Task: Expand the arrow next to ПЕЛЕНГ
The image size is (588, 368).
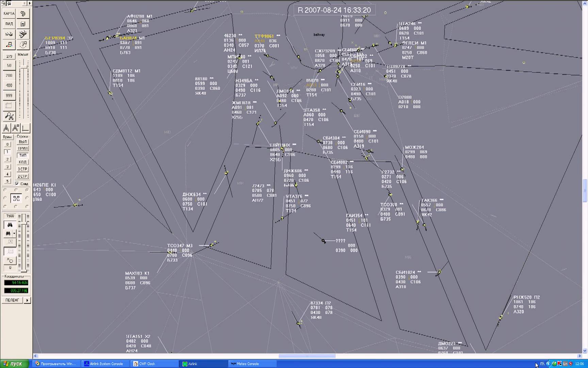Action: [x=27, y=300]
